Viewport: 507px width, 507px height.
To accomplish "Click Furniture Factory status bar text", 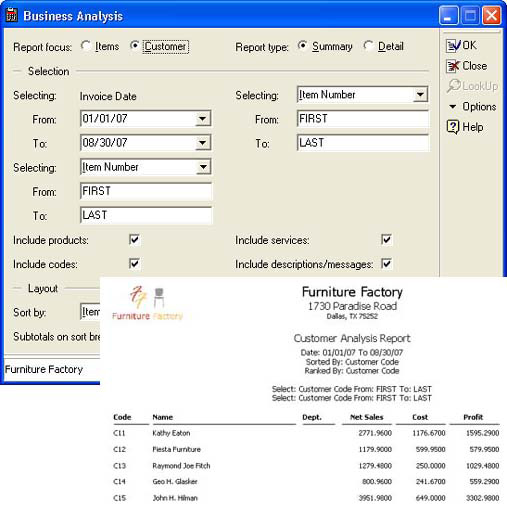I will pos(44,369).
